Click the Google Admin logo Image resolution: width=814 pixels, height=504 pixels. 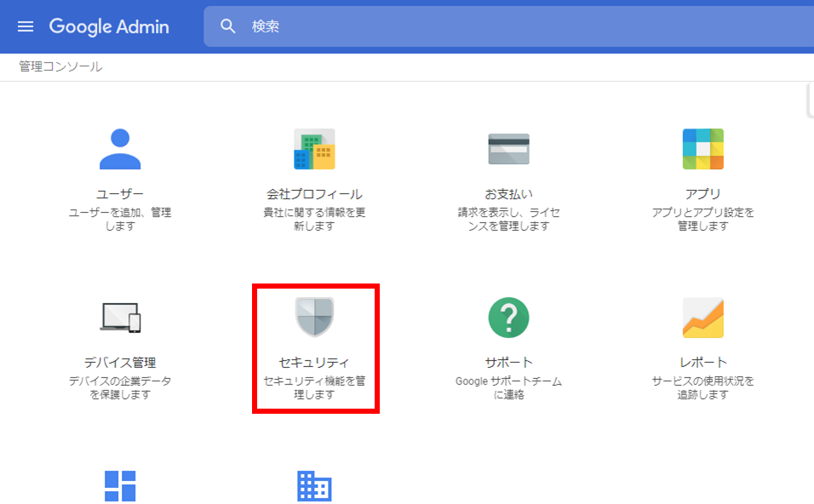coord(109,26)
